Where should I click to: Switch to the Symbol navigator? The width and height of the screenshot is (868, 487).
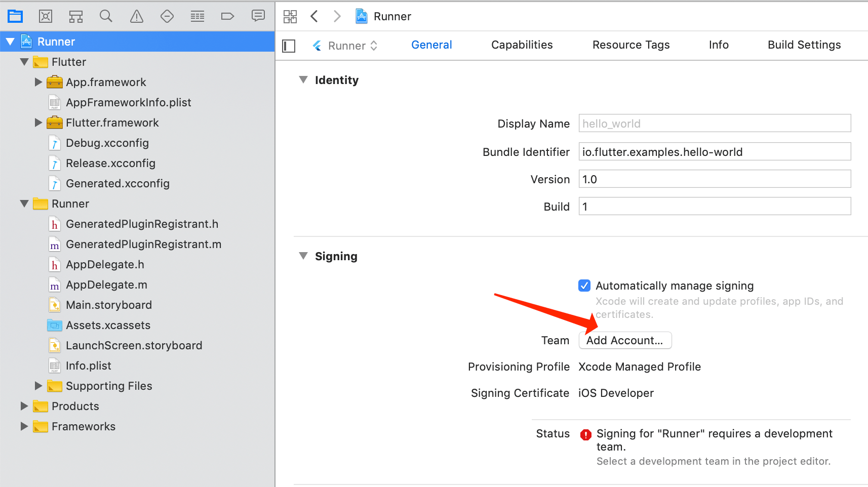coord(76,16)
